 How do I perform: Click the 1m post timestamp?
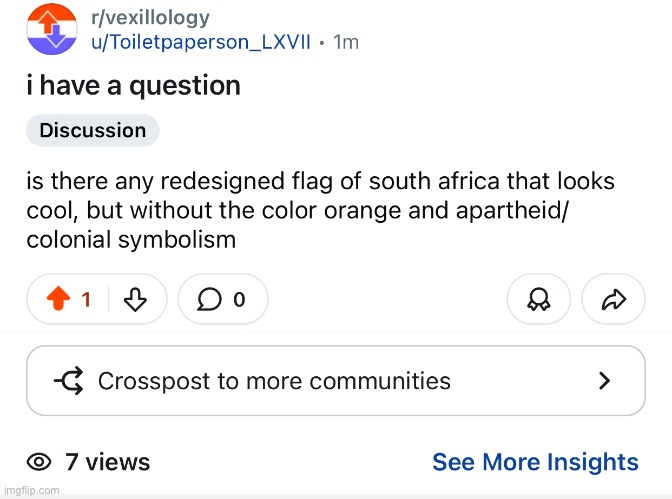pyautogui.click(x=345, y=42)
